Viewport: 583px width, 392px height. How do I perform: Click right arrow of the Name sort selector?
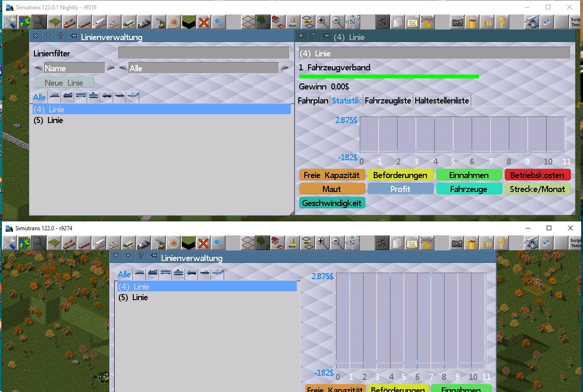coord(111,69)
